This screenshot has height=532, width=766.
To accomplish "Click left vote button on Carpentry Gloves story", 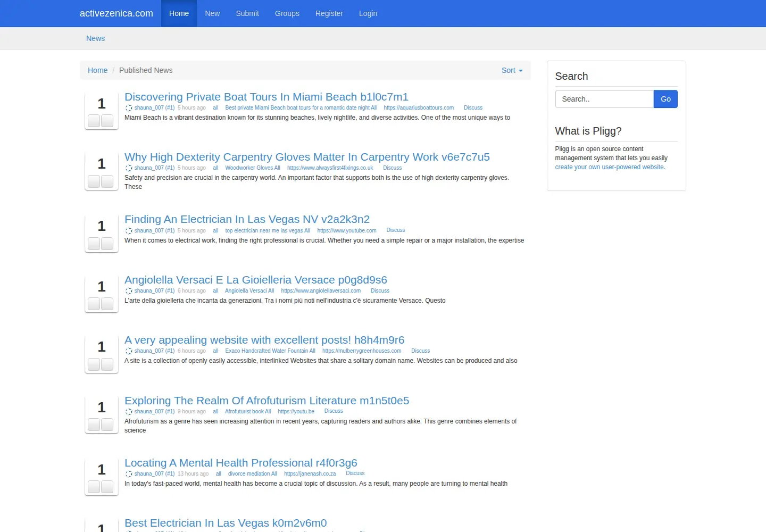I will 94,181.
